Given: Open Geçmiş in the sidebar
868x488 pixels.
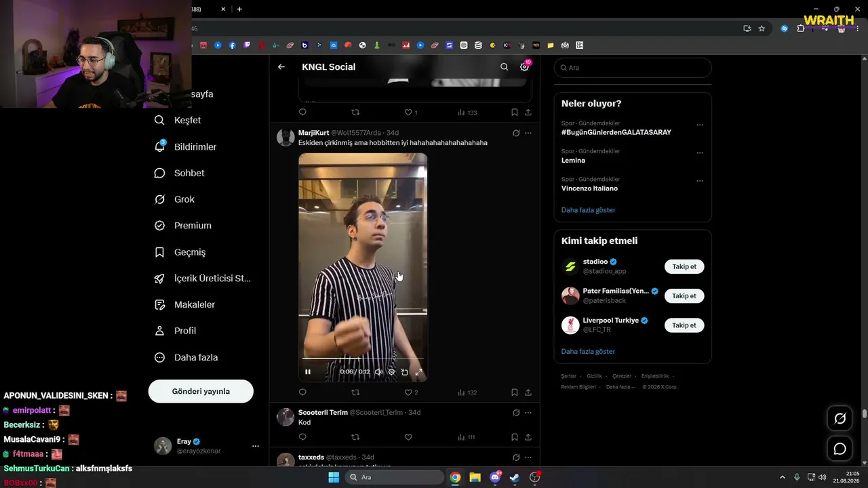Looking at the screenshot, I should (180, 252).
